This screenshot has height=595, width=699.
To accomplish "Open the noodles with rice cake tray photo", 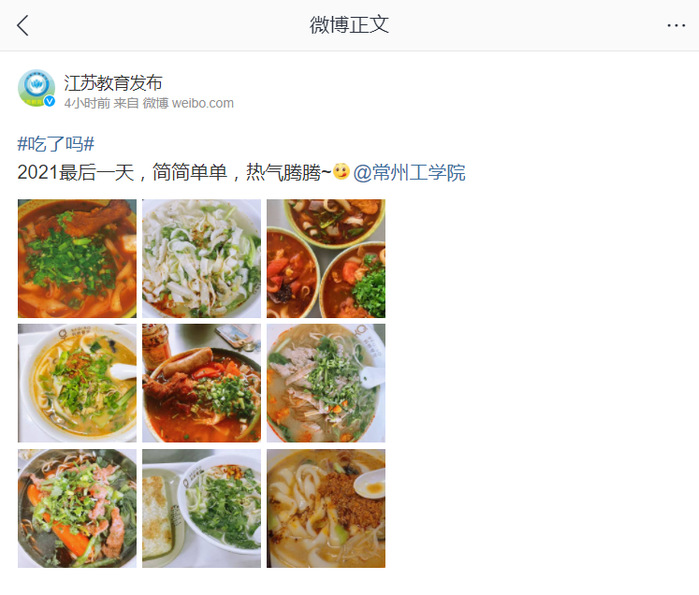I will pos(201,508).
